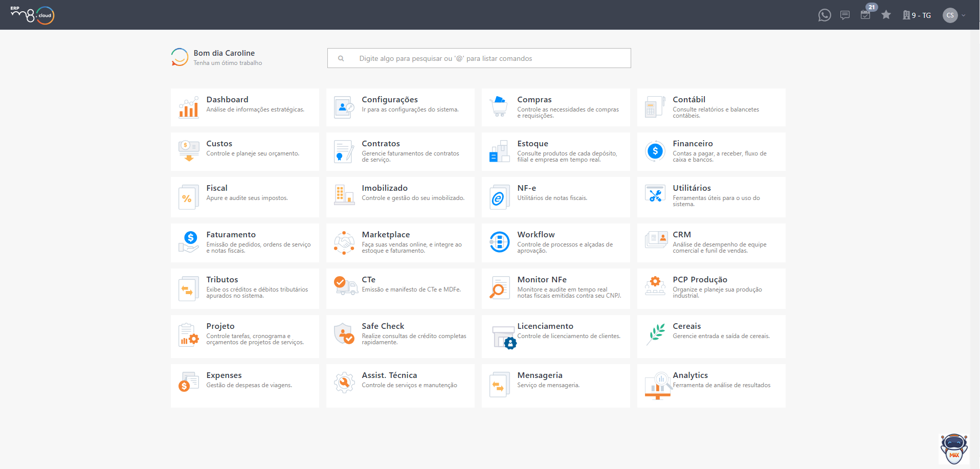Open the Cereais wheat leaf icon
This screenshot has height=469, width=980.
tap(655, 334)
